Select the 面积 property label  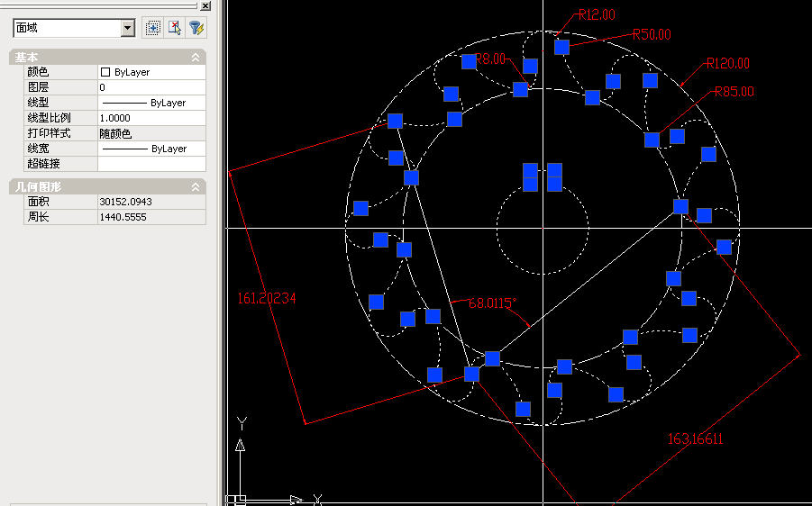click(x=39, y=202)
